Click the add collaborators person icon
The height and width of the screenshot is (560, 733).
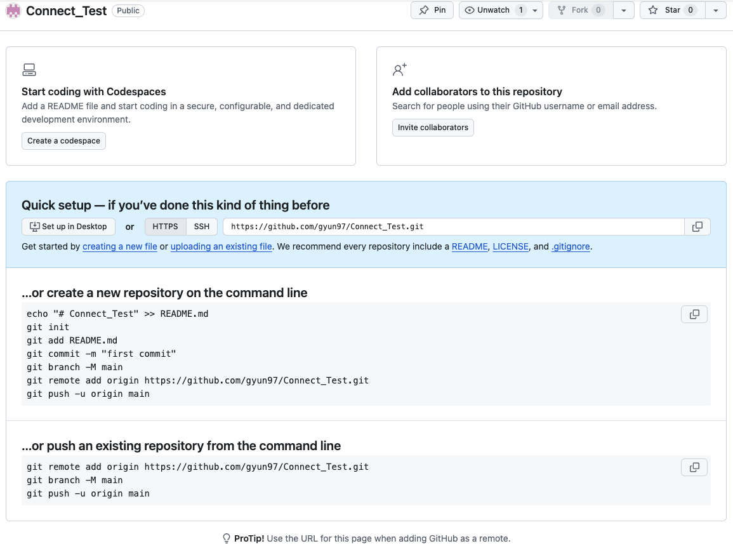click(x=399, y=70)
